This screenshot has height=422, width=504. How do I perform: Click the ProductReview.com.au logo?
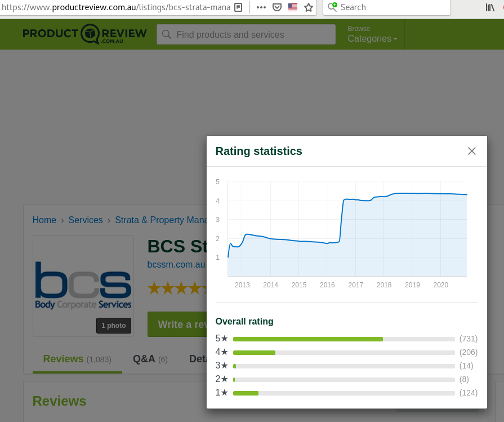click(x=84, y=34)
